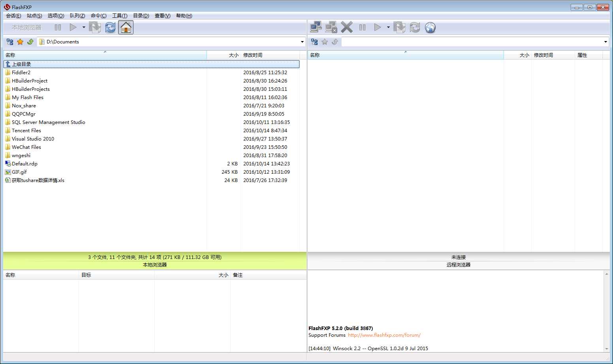The width and height of the screenshot is (613, 364).
Task: Open the 选项(O) menu
Action: pyautogui.click(x=56, y=16)
